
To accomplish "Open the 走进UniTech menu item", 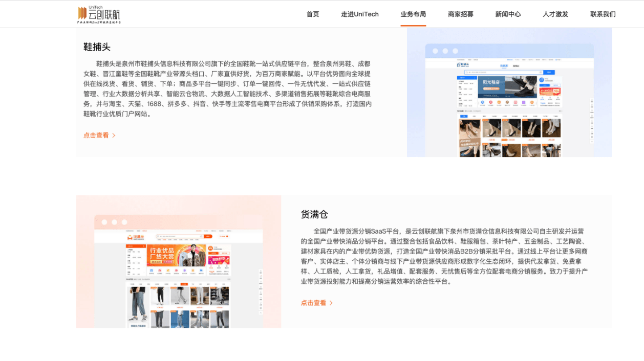I will pyautogui.click(x=360, y=14).
